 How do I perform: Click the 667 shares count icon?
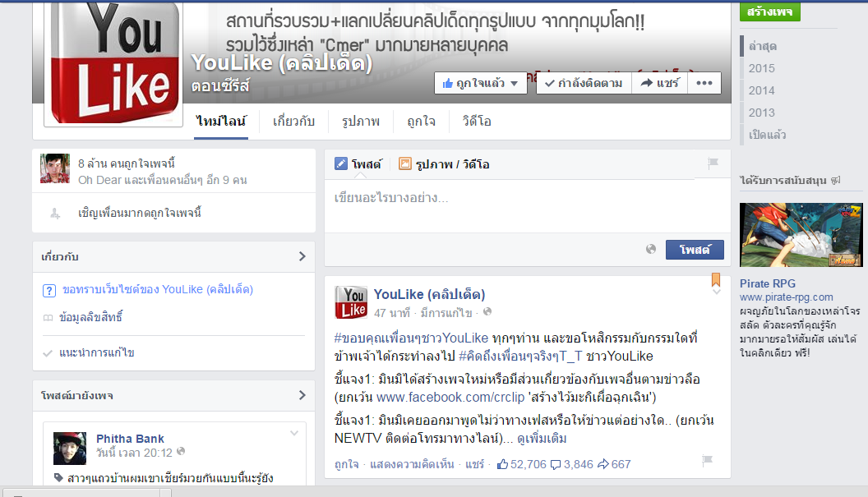coord(603,464)
